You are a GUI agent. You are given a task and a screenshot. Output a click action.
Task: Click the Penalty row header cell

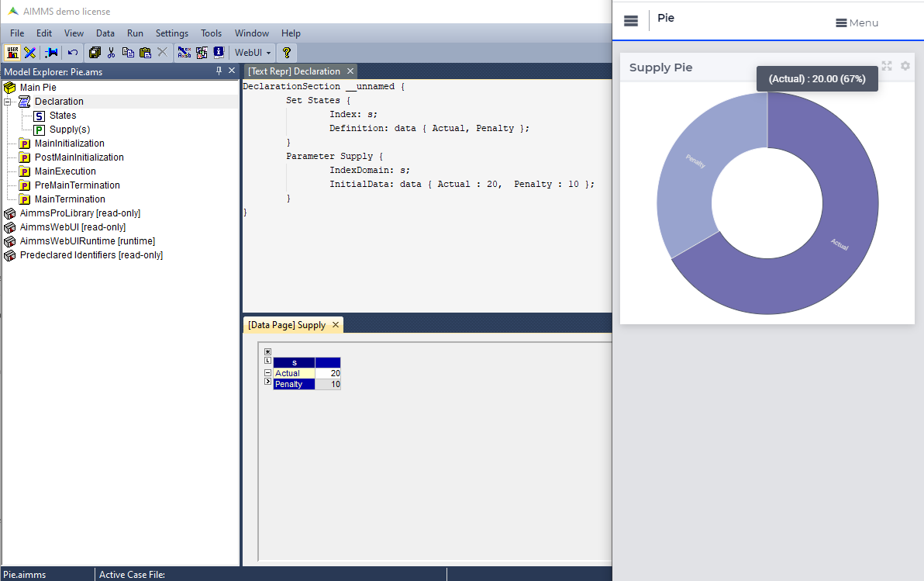[294, 384]
